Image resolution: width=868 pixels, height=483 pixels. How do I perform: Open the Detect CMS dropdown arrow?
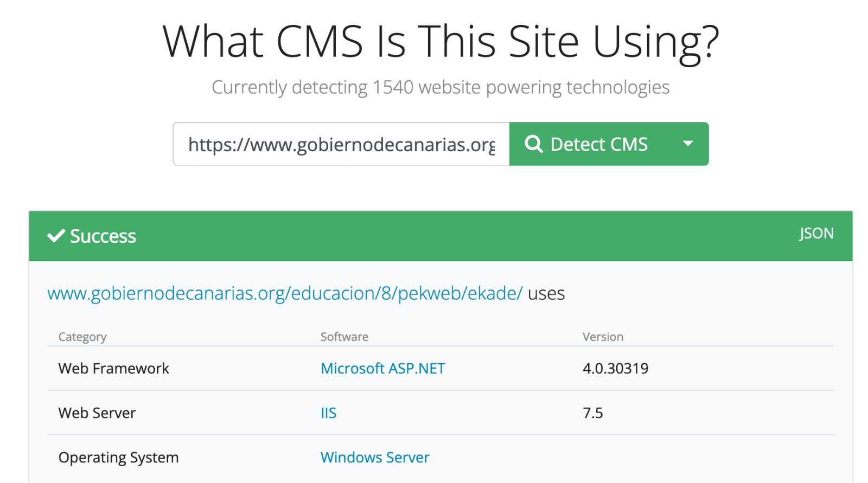click(688, 144)
